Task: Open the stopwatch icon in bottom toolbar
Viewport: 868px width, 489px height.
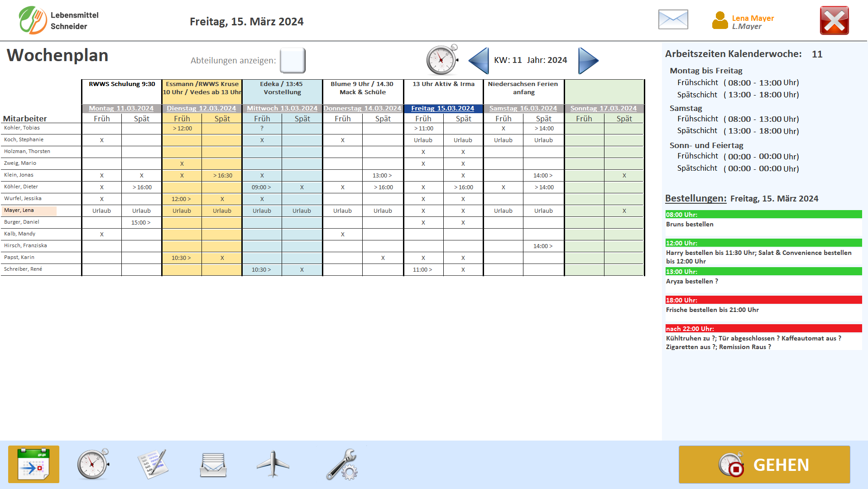Action: click(x=93, y=464)
